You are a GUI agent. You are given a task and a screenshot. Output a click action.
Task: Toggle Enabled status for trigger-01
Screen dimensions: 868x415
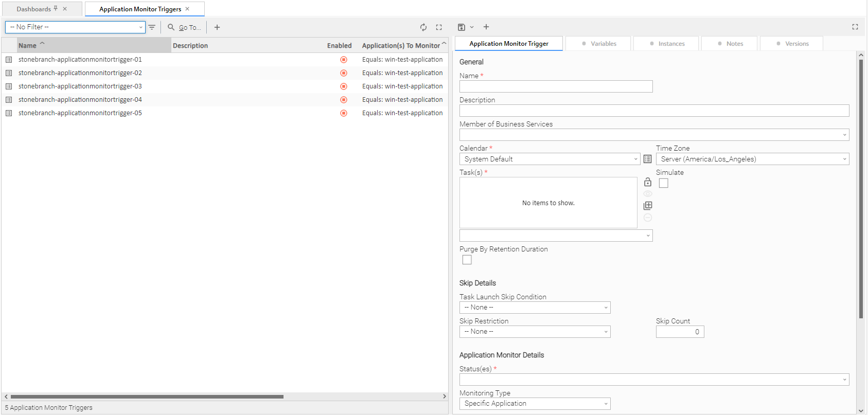coord(344,60)
